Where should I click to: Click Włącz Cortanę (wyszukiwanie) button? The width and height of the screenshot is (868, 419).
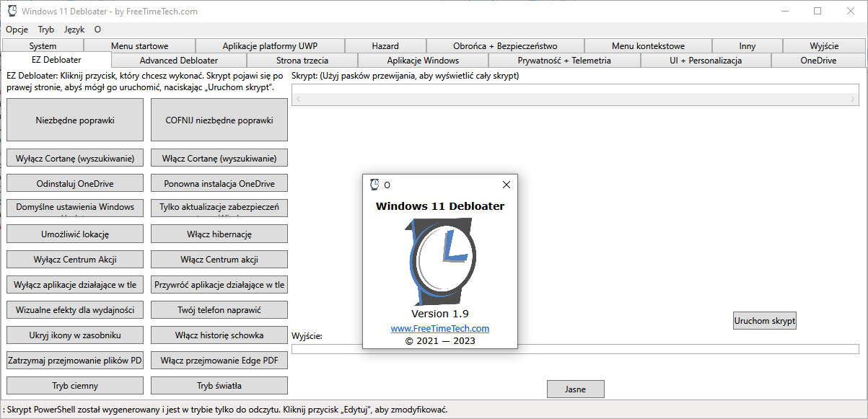click(x=219, y=158)
